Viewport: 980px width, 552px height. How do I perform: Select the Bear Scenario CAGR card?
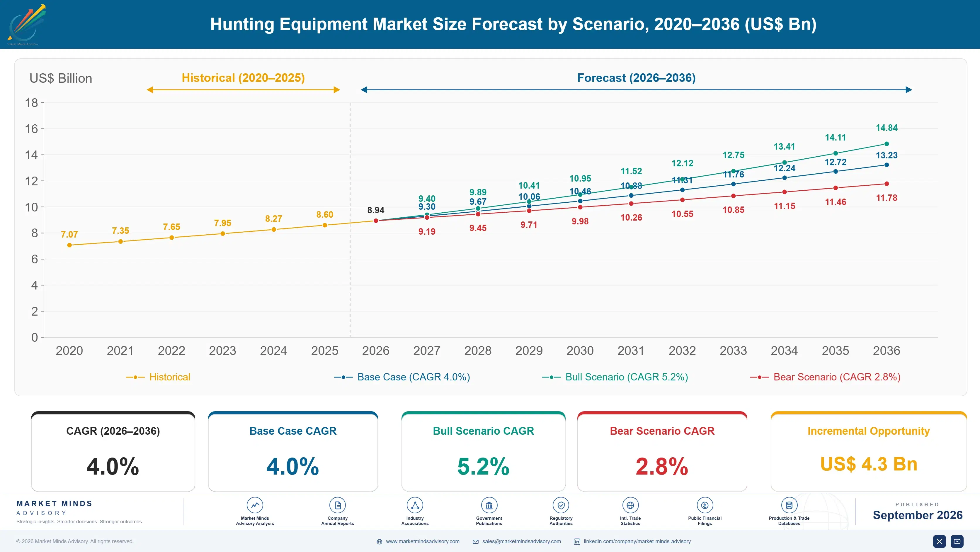[662, 451]
